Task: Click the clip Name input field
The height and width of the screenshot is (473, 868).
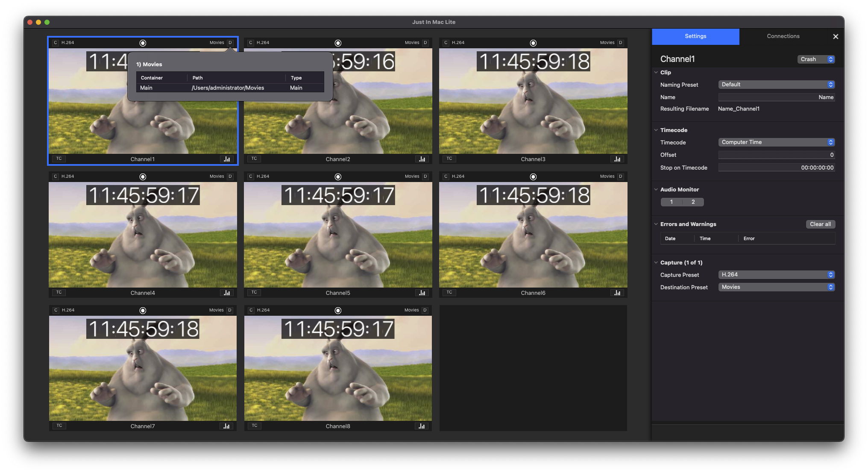Action: (x=777, y=97)
